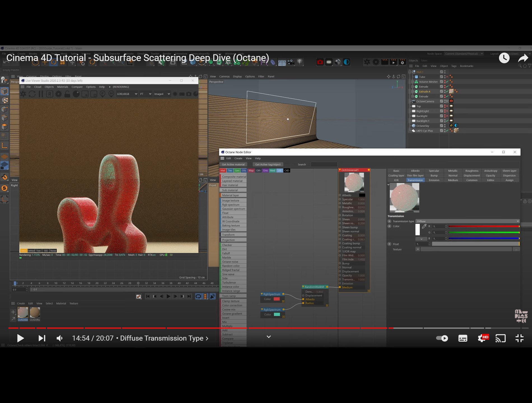Viewport: 532px width, 403px height.
Task: Select the RandomWalkM node header
Action: (314, 287)
